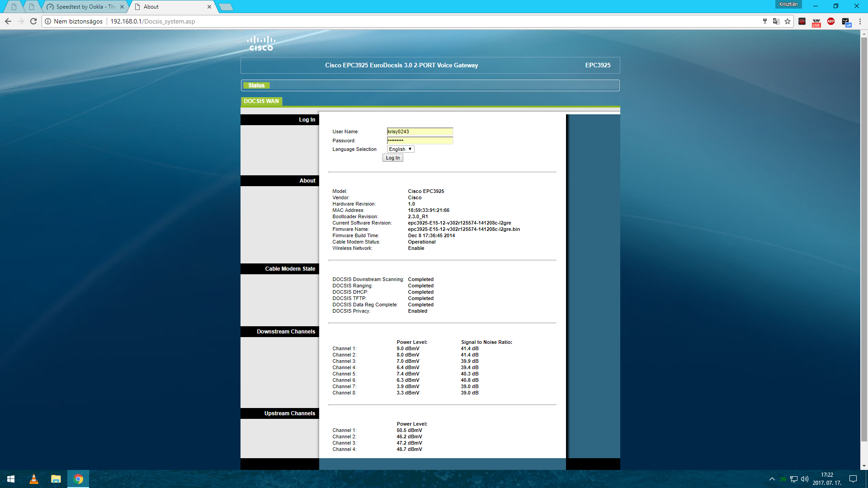The image size is (868, 488).
Task: Click Downstream Channel 8 power 3.3 dBmV
Action: 408,393
